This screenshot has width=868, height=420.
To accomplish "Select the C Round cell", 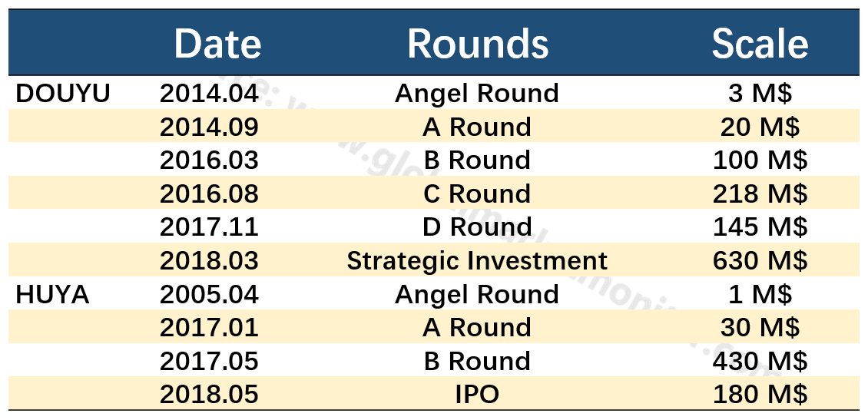I will pos(477,194).
